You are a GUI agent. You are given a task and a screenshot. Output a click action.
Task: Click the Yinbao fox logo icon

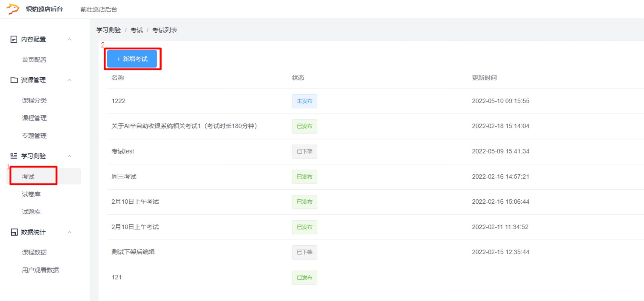coord(13,9)
